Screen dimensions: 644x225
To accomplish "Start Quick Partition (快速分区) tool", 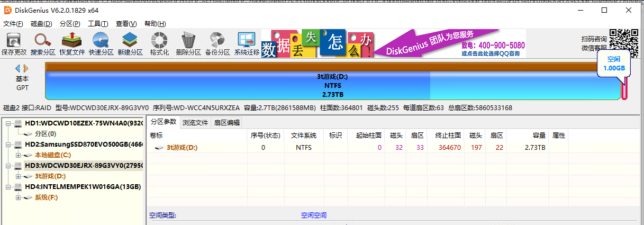I will [x=101, y=40].
